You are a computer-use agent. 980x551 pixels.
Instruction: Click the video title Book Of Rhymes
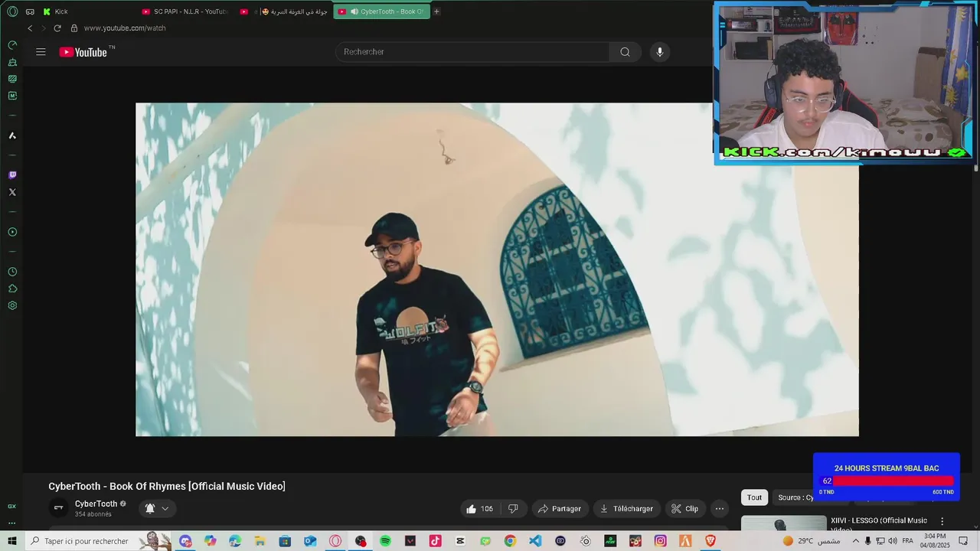(167, 486)
